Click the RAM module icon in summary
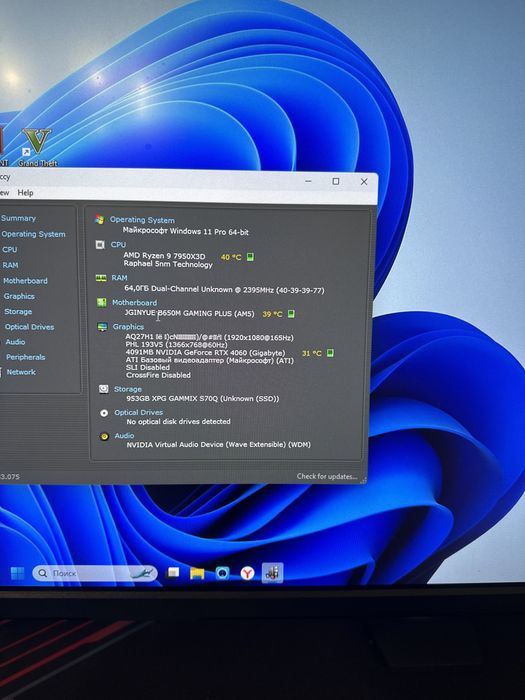This screenshot has height=700, width=525. pyautogui.click(x=101, y=278)
